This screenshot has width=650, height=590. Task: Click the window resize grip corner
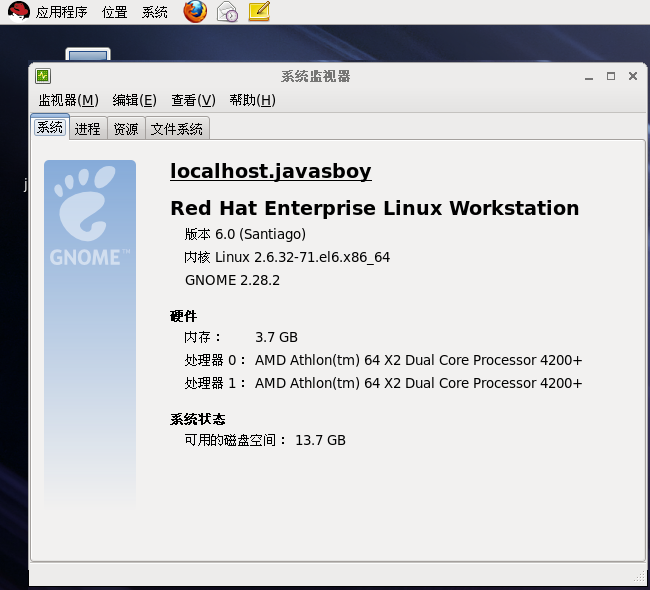640,575
